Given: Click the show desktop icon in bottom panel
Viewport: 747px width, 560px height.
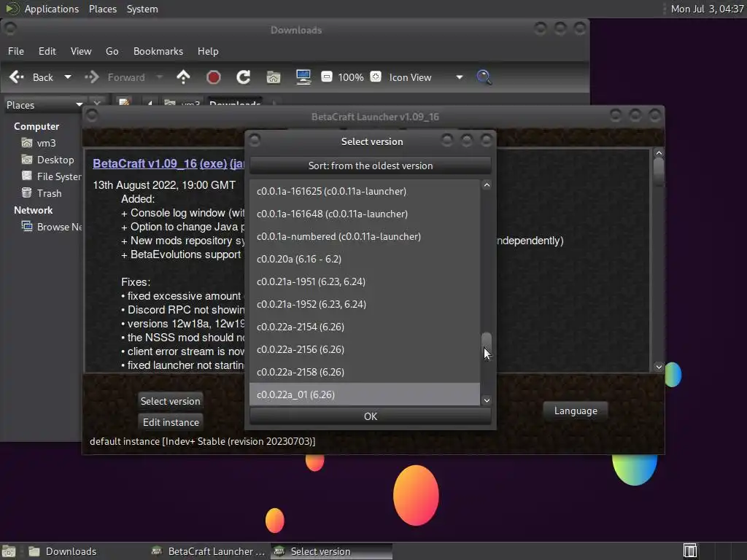Looking at the screenshot, I should click(x=9, y=551).
